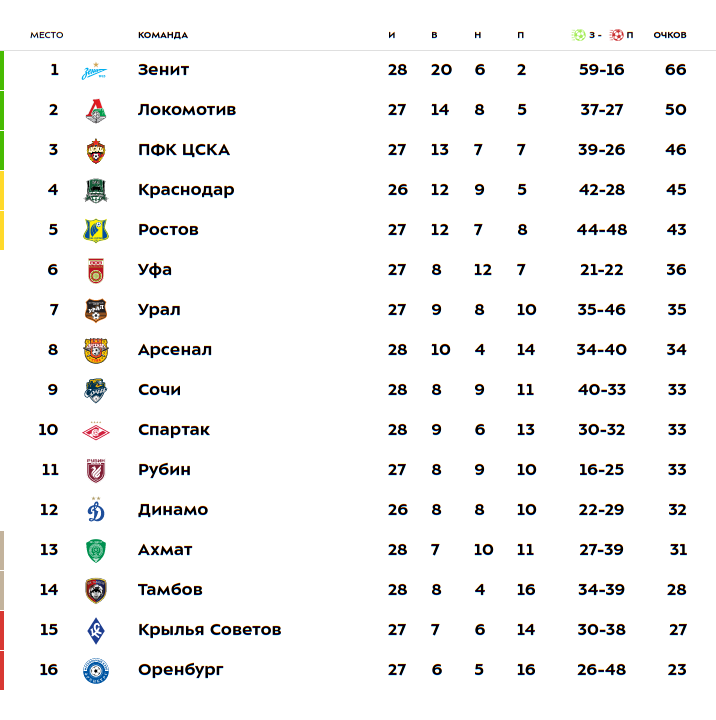This screenshot has width=716, height=720.
Task: Click the Dinamo club emblem
Action: tap(96, 510)
